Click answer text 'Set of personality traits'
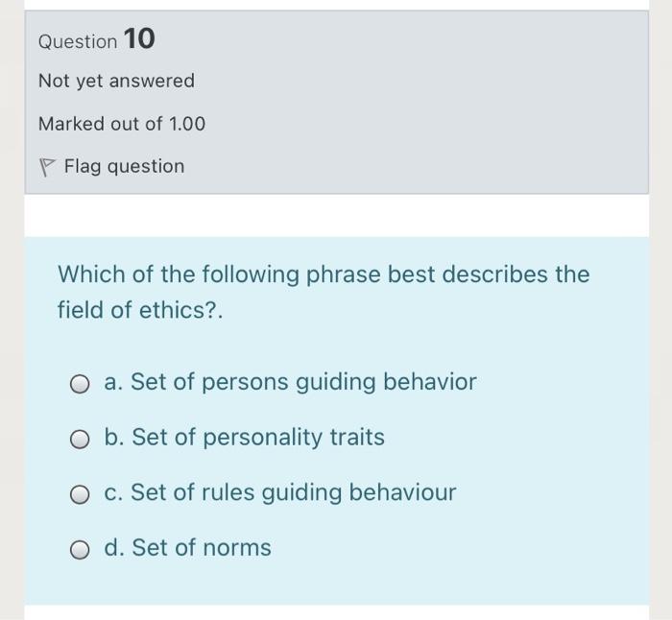 pos(258,438)
